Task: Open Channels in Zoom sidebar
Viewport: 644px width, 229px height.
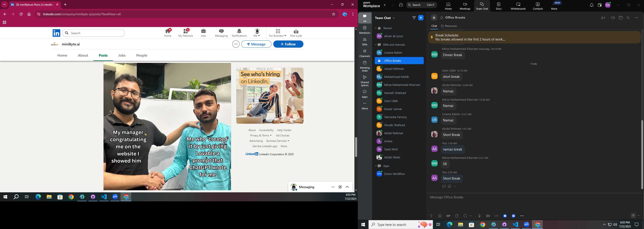Action: click(365, 53)
